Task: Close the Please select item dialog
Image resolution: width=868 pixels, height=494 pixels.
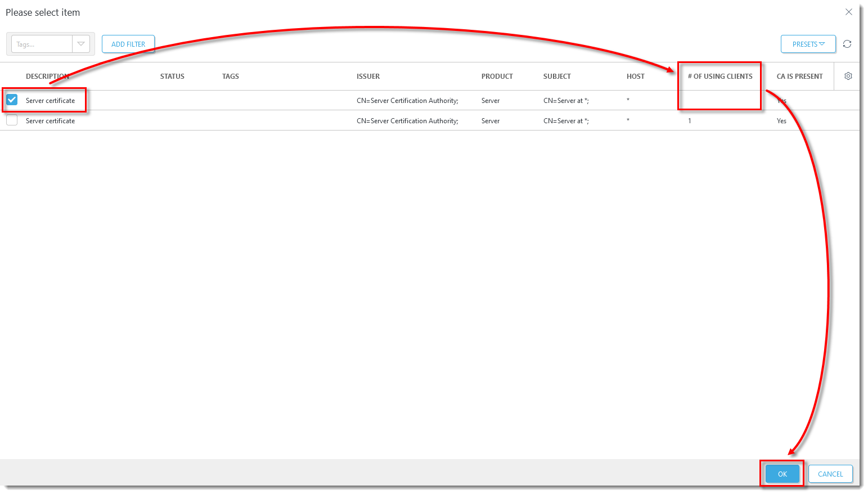Action: point(849,12)
